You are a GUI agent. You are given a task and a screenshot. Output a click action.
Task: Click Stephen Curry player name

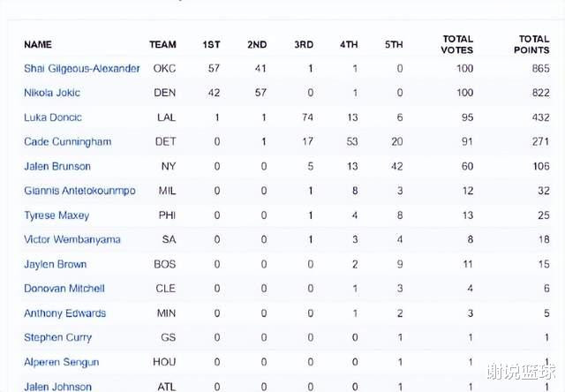pos(57,337)
